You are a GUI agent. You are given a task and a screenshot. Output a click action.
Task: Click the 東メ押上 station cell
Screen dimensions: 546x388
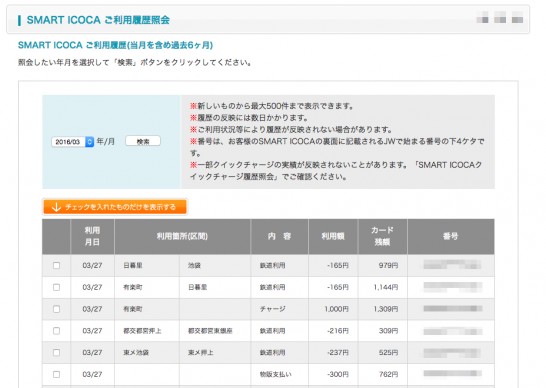215,352
